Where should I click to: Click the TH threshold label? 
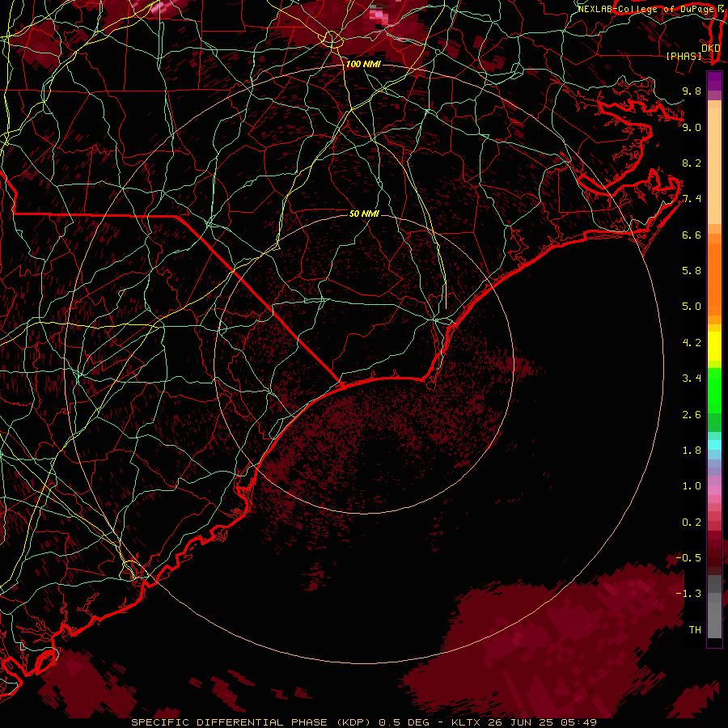[x=695, y=630]
